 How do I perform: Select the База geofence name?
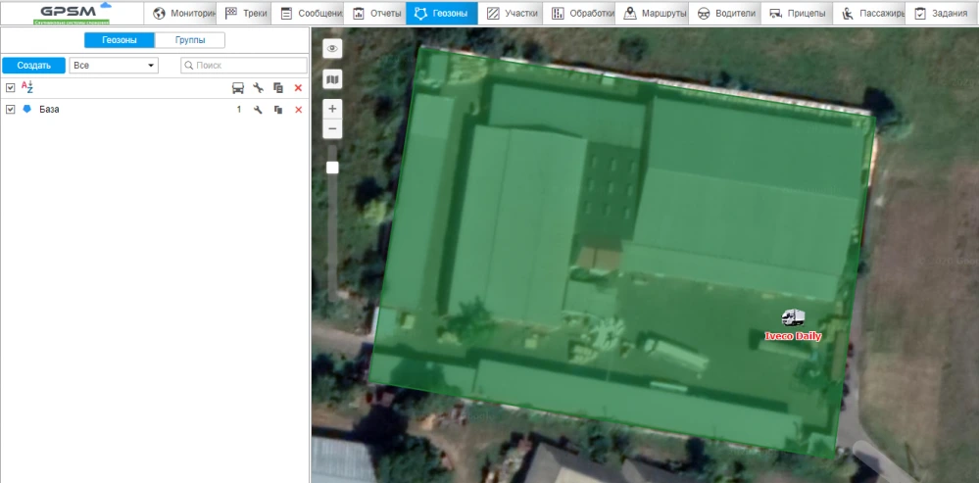coord(49,110)
